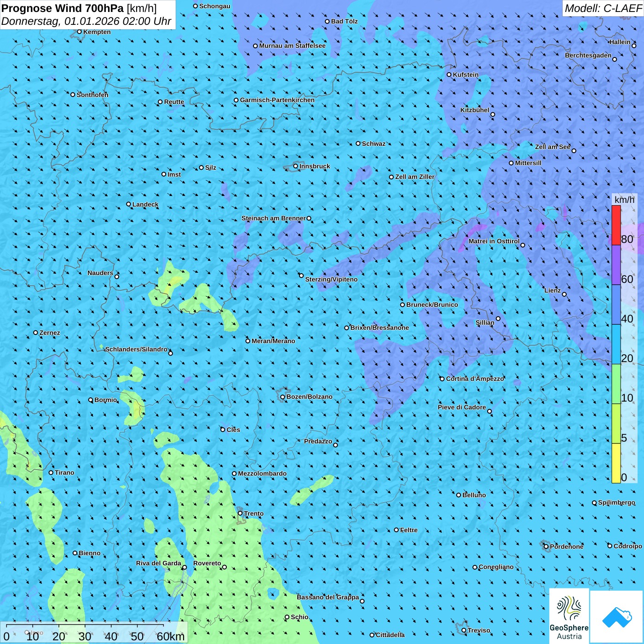Click the Riva del Garda label
The width and height of the screenshot is (644, 644).
(x=159, y=563)
